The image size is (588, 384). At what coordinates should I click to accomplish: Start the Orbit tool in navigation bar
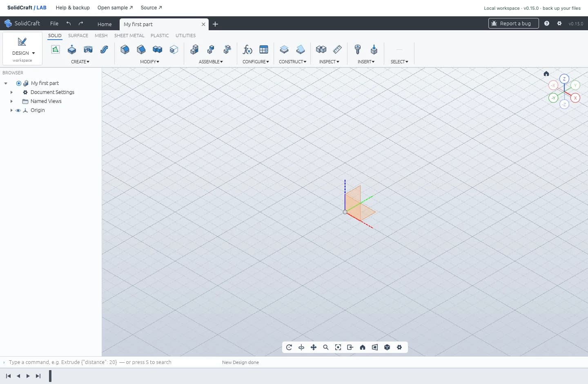click(x=289, y=347)
